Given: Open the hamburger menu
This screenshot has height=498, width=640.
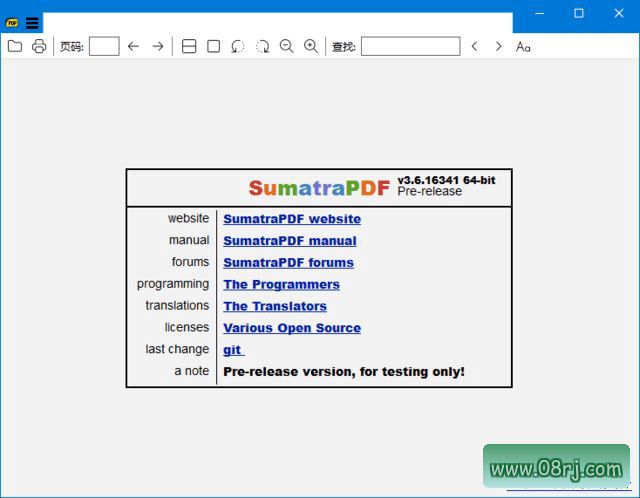Looking at the screenshot, I should pyautogui.click(x=32, y=23).
